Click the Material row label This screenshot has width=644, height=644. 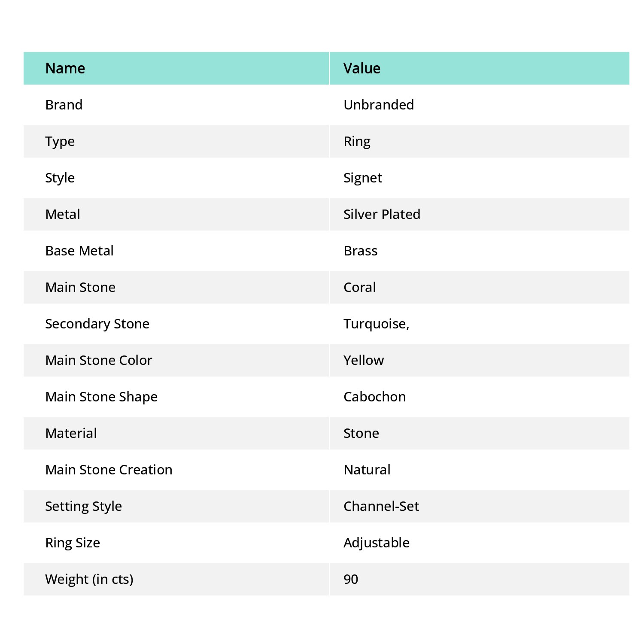71,433
